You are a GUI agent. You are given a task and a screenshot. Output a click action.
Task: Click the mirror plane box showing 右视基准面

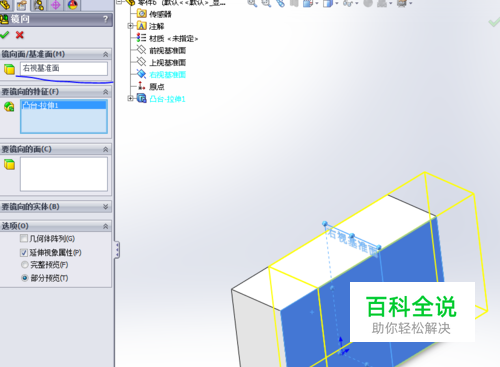[x=64, y=68]
